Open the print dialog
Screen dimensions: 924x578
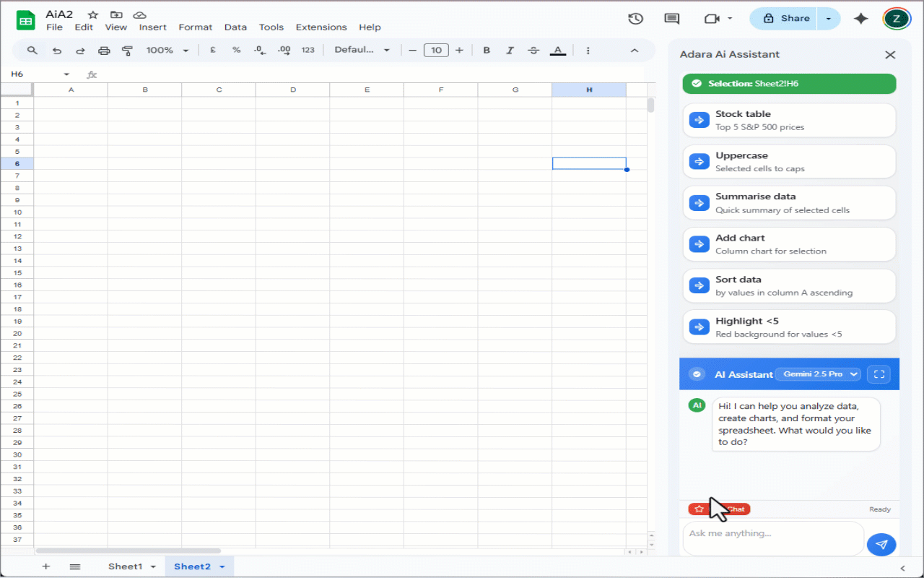click(104, 50)
